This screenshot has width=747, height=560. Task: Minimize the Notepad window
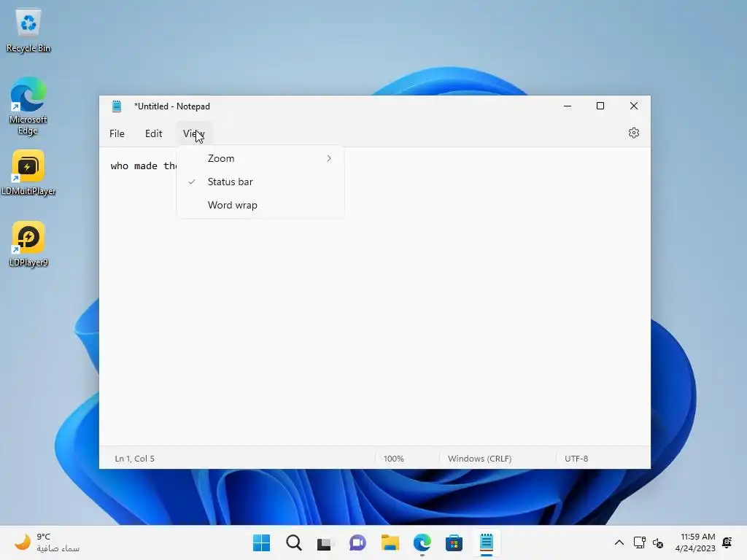[568, 106]
